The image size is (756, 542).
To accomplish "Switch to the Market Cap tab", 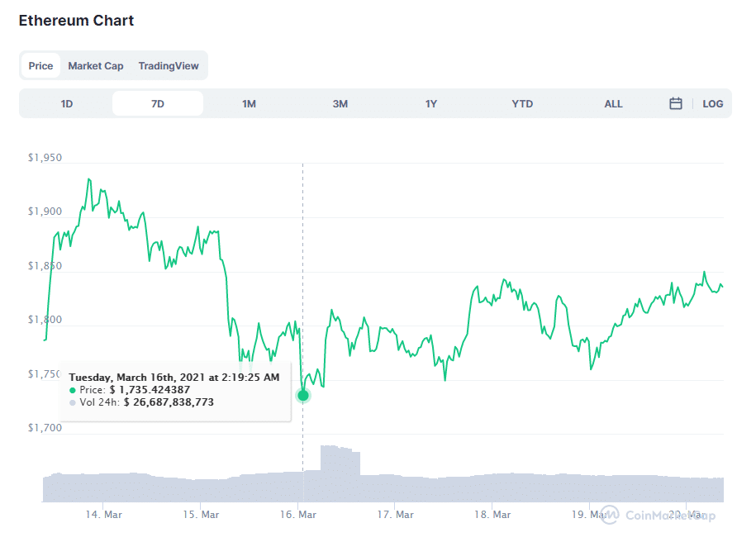I will click(96, 65).
